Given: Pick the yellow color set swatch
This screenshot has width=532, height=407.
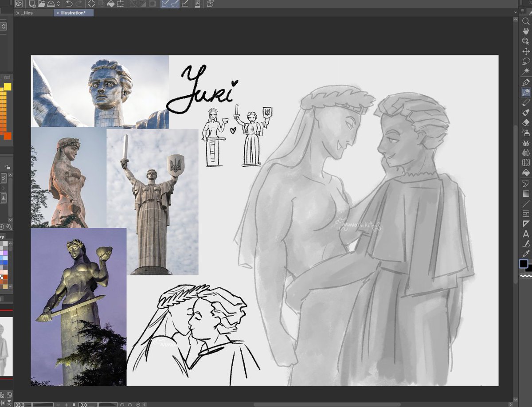Looking at the screenshot, I should tap(8, 87).
